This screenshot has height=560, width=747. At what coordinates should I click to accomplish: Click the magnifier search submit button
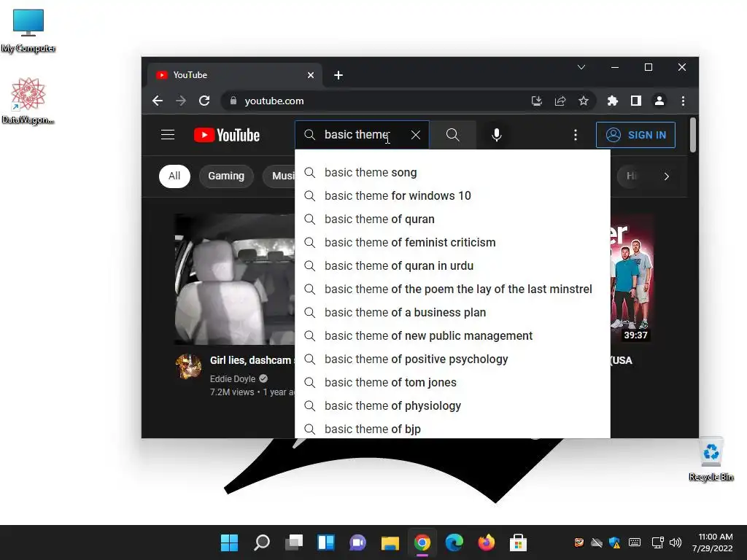point(452,135)
